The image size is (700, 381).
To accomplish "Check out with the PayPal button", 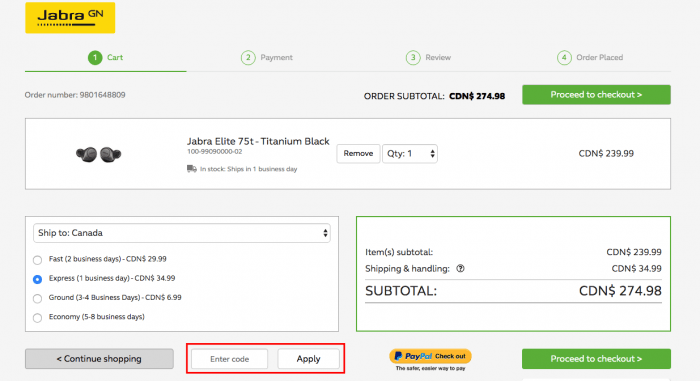I will 430,356.
